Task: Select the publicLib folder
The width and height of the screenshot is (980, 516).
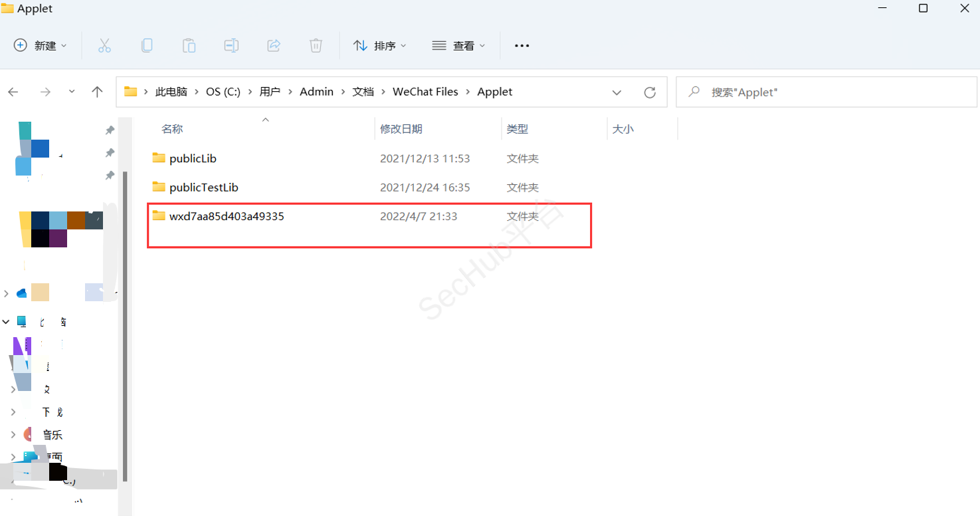Action: coord(193,158)
